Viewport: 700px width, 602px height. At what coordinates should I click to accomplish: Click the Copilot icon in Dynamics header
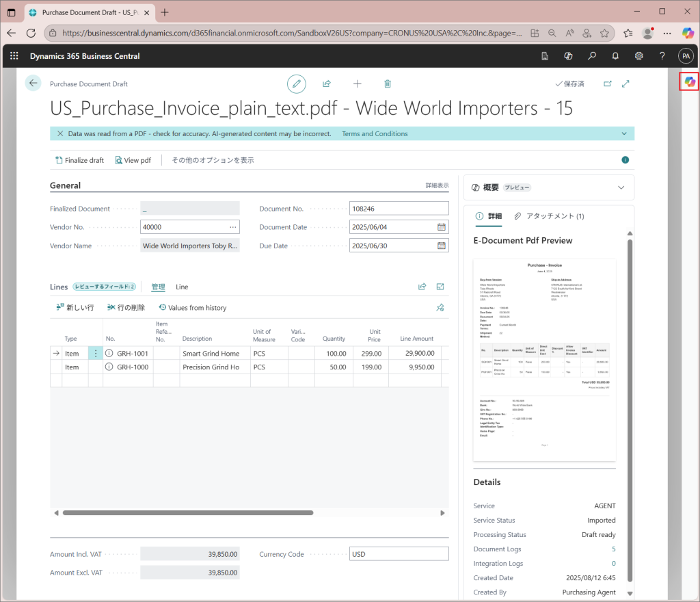(x=568, y=56)
